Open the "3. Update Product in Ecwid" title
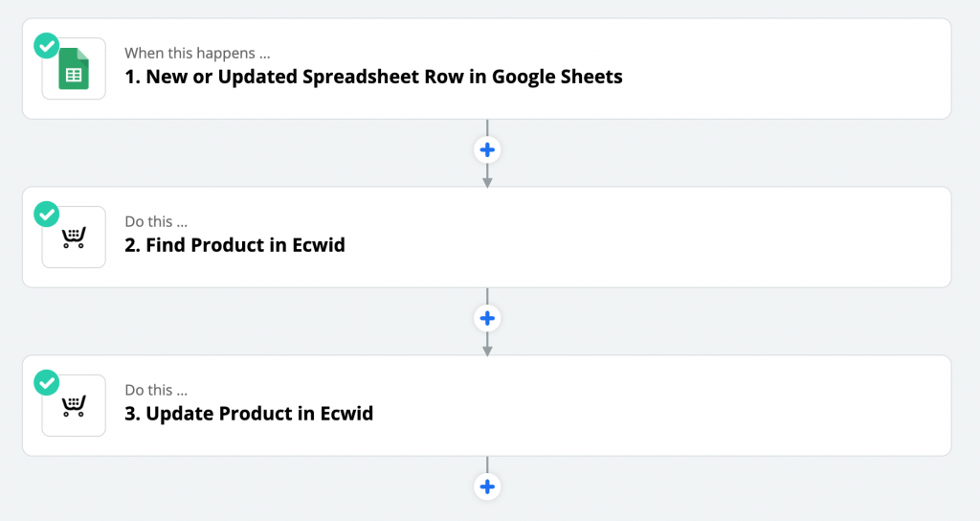 (x=249, y=414)
